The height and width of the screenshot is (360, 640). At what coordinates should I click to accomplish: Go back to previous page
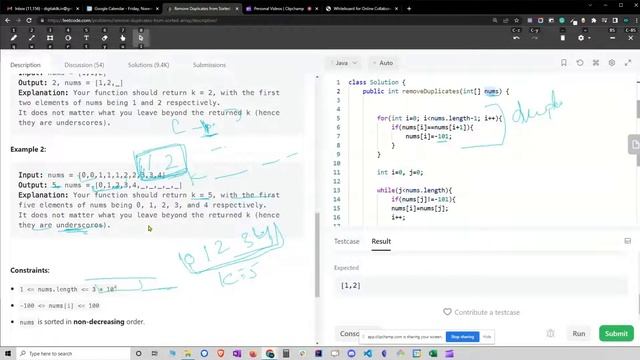[8, 20]
